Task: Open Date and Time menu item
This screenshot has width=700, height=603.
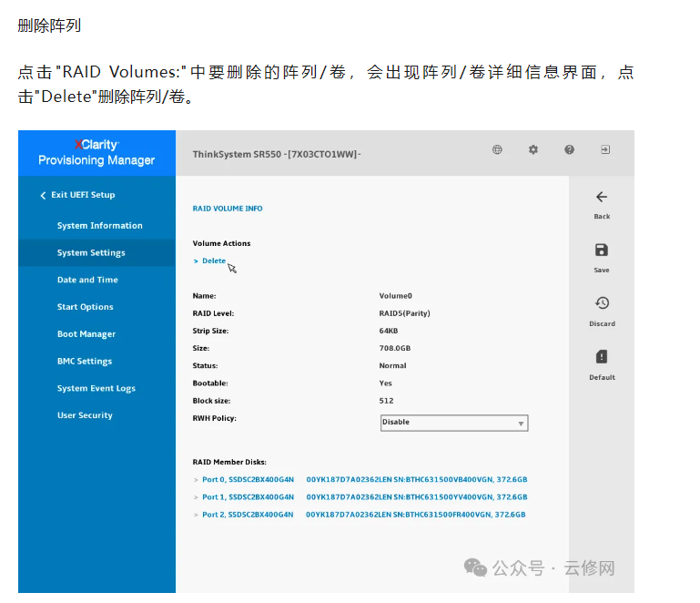Action: pos(87,280)
